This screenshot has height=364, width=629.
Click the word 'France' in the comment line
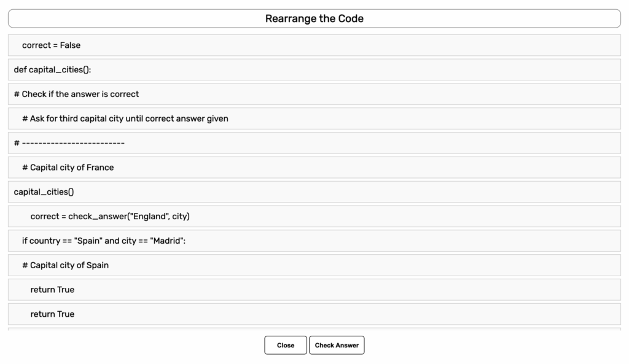point(100,168)
